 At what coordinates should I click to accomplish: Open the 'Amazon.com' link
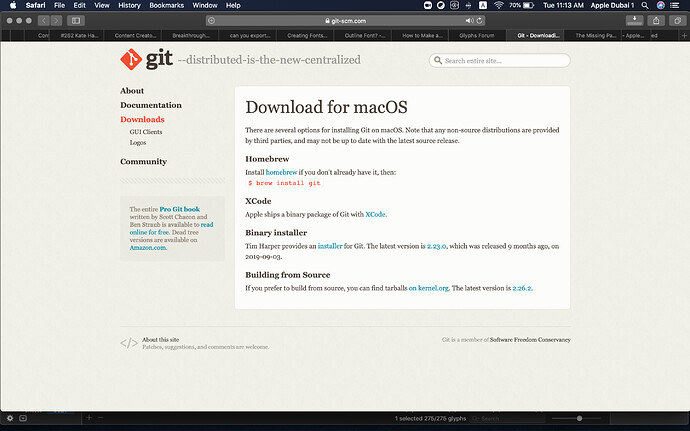coord(148,248)
